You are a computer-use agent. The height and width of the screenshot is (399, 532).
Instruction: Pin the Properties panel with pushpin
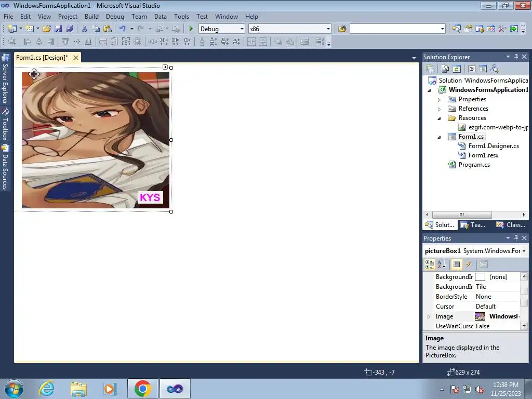pyautogui.click(x=516, y=238)
